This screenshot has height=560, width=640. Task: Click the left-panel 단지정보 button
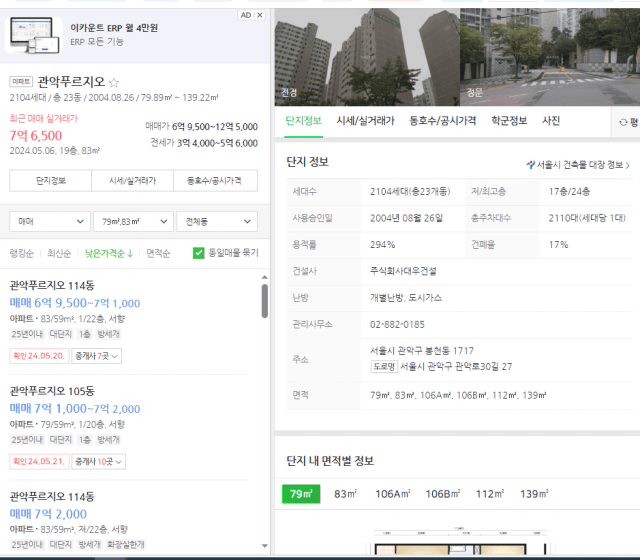click(51, 180)
